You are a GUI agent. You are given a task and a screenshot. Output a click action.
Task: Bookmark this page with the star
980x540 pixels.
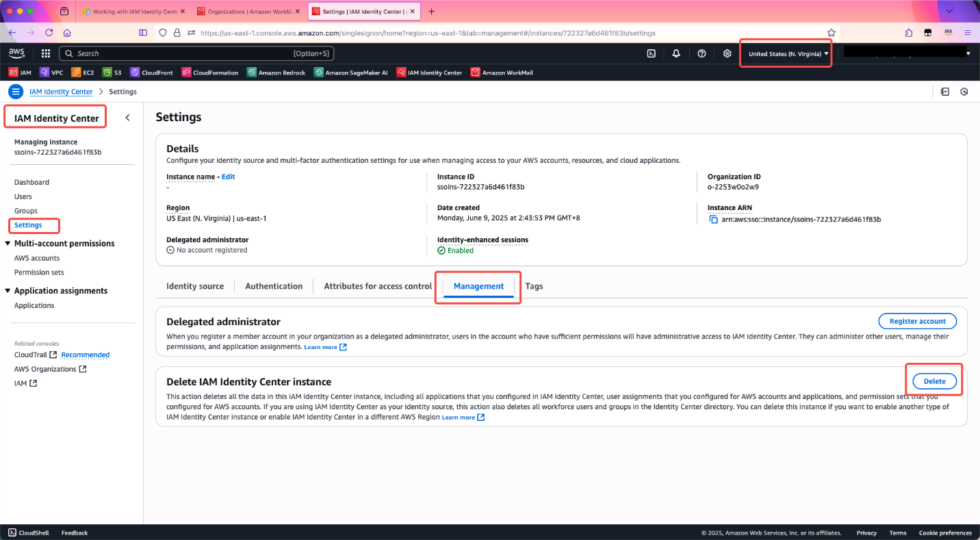point(831,32)
